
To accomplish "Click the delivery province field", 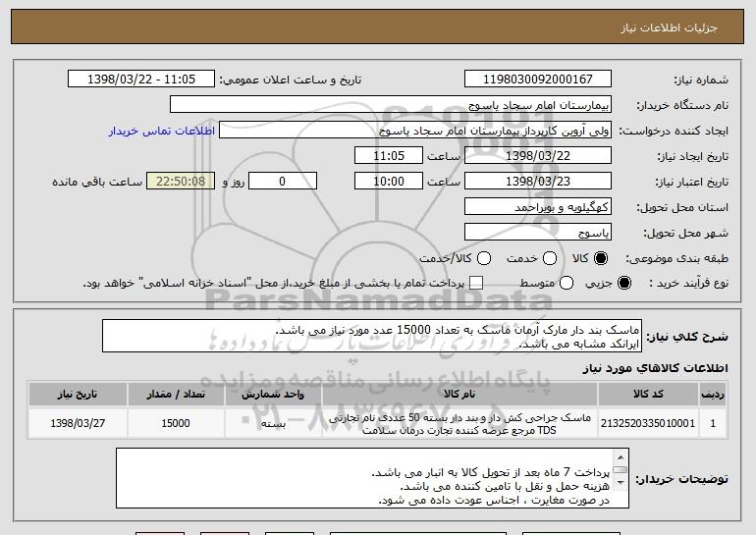I will [x=538, y=207].
